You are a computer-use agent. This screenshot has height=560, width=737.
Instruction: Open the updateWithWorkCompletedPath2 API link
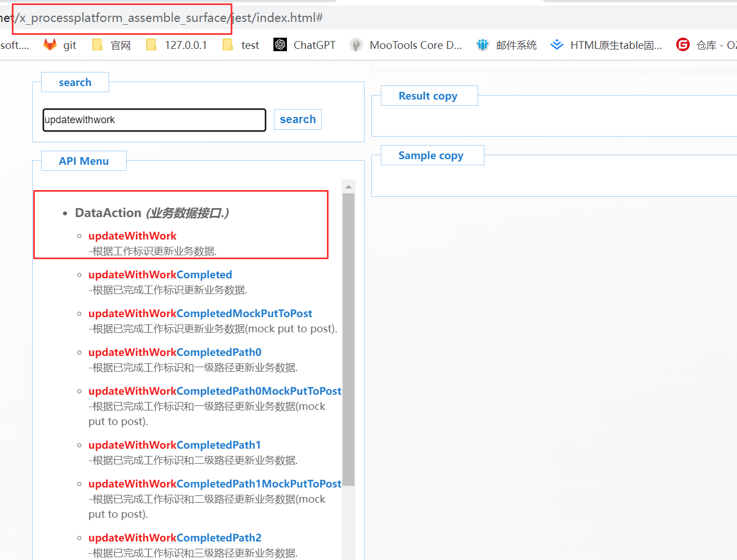pyautogui.click(x=175, y=538)
